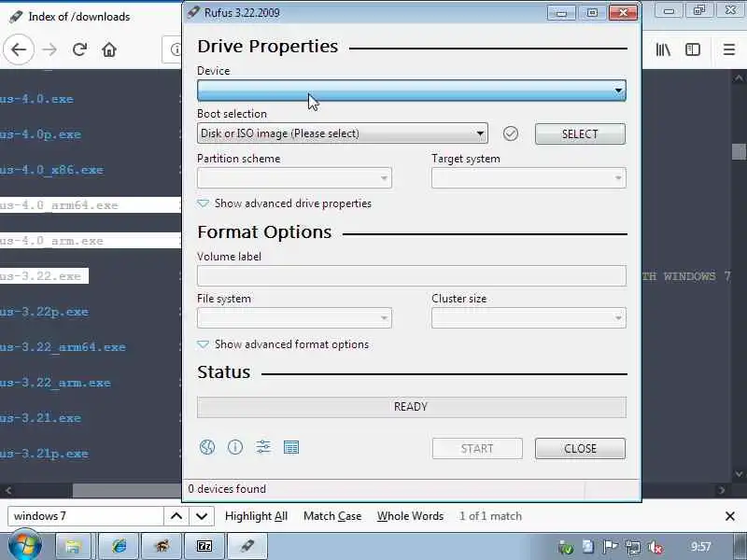This screenshot has height=560, width=747.
Task: Click browser vertical scrollbar thumb
Action: point(739,152)
